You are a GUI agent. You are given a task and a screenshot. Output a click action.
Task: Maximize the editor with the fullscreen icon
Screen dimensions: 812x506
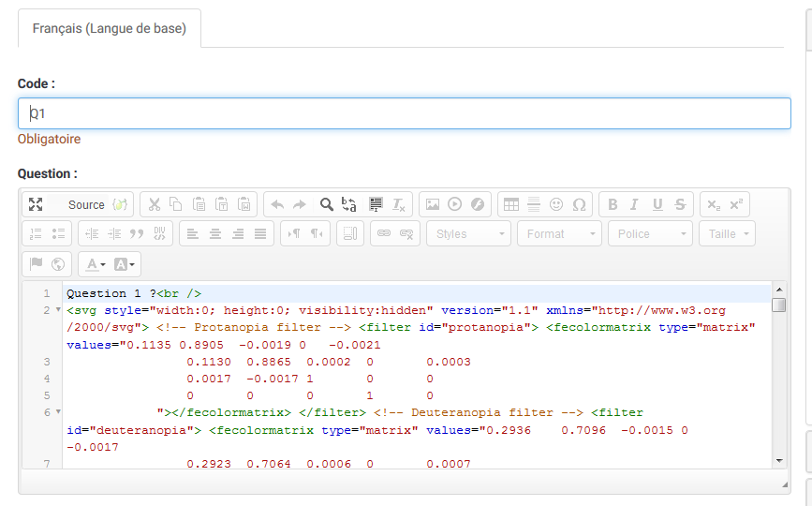coord(36,204)
